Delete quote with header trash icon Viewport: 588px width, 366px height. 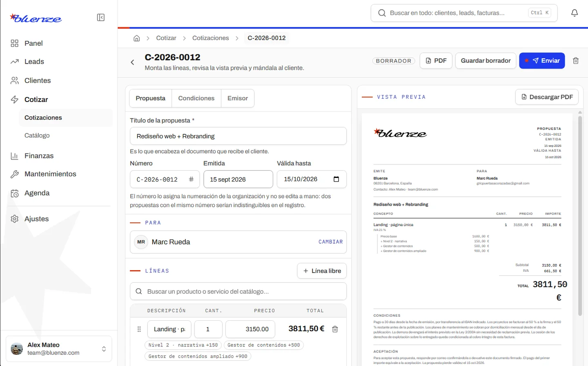[576, 61]
